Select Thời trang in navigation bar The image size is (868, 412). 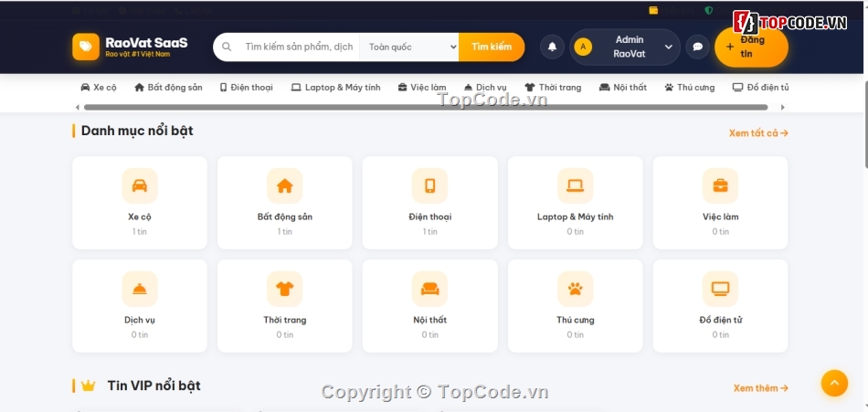click(x=553, y=88)
